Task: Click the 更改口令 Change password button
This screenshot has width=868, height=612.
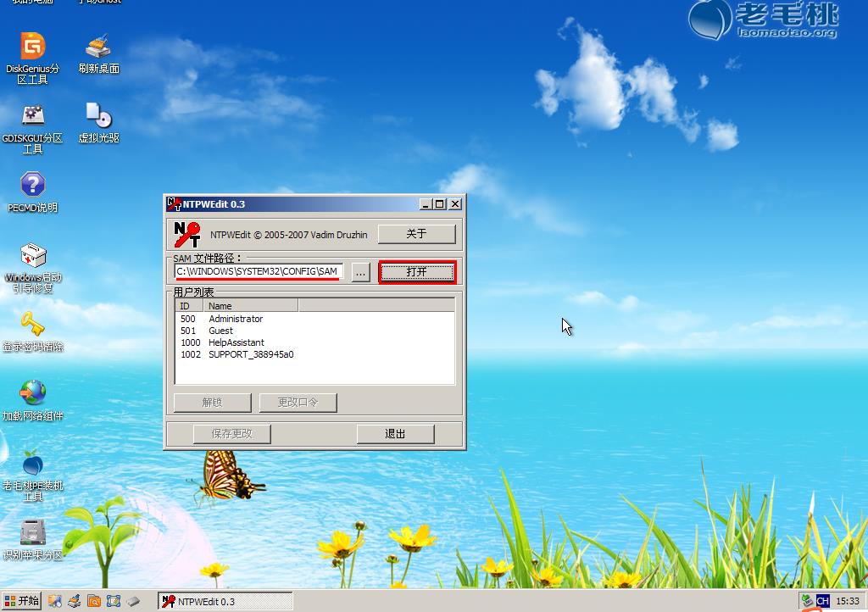Action: [x=298, y=403]
